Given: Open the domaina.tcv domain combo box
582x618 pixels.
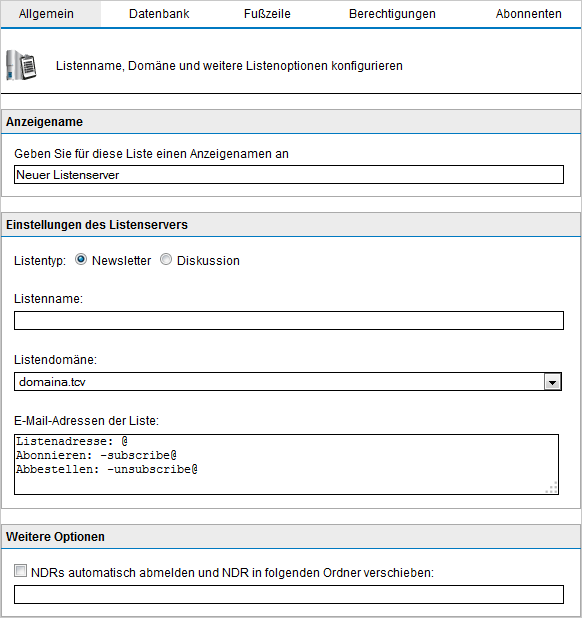Looking at the screenshot, I should pos(288,382).
